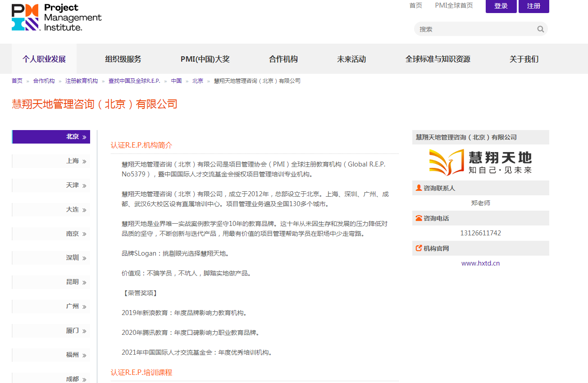The width and height of the screenshot is (588, 383).
Task: Click the breadcrumb arrow after 首页
Action: click(x=26, y=81)
